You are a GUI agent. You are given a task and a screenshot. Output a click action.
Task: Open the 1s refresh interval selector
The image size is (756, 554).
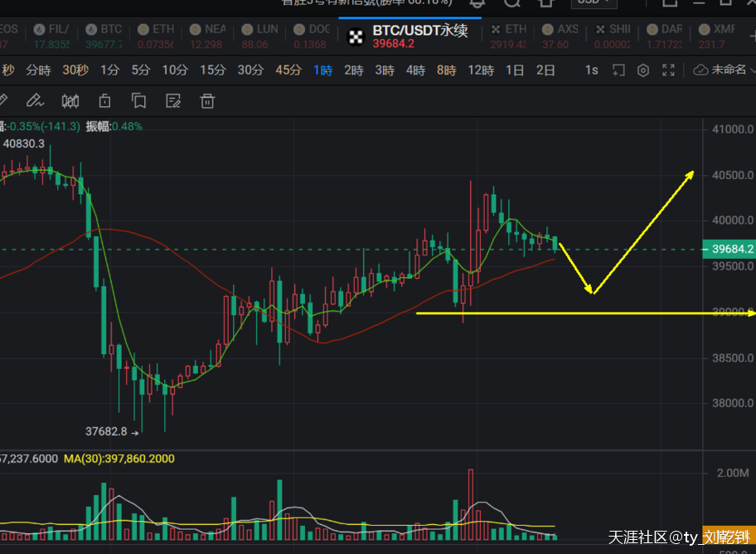[591, 70]
